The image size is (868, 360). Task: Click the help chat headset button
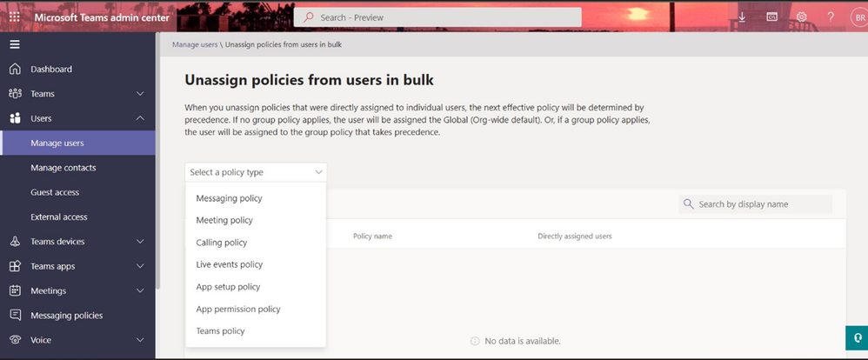(857, 338)
